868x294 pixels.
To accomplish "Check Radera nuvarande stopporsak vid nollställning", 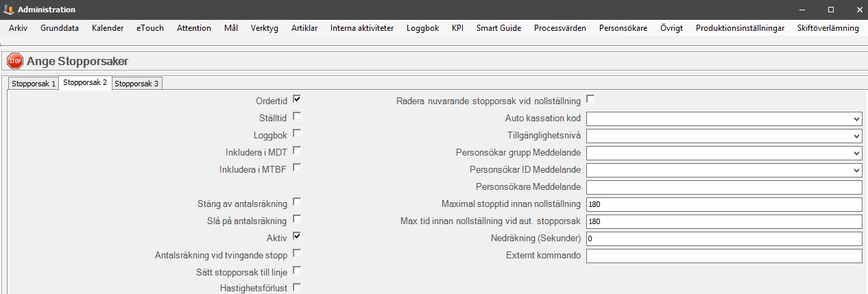I will [590, 99].
